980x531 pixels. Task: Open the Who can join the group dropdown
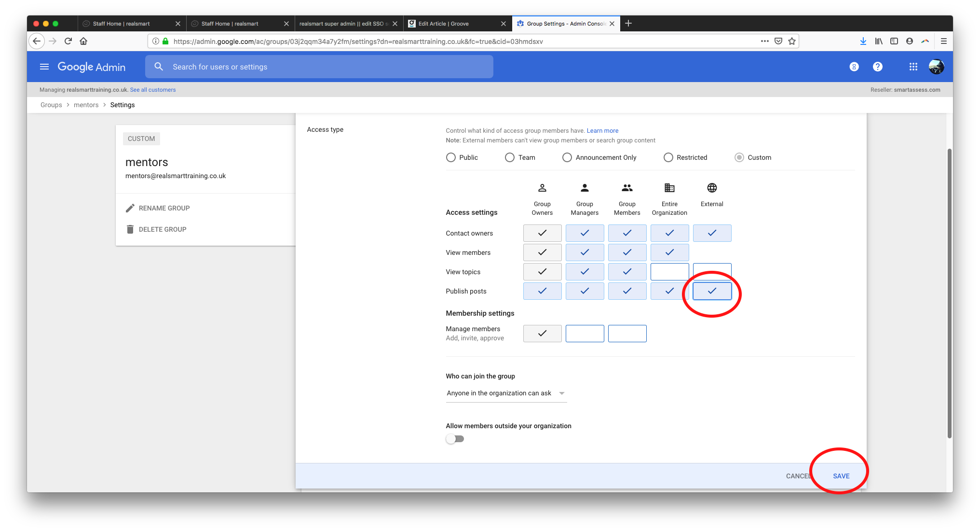coord(505,393)
